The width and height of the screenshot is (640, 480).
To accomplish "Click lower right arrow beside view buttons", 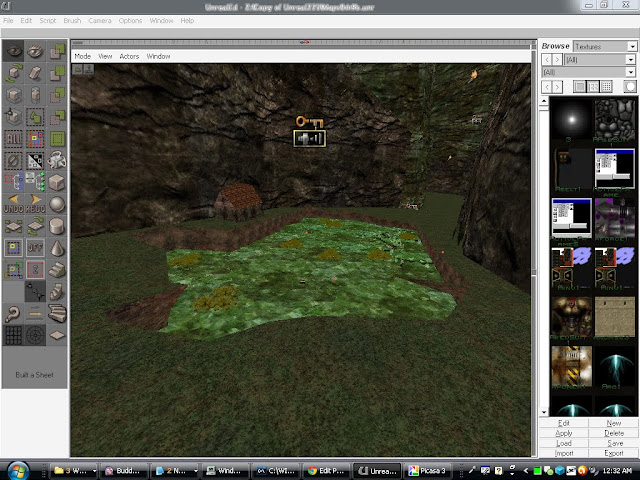I will 557,87.
